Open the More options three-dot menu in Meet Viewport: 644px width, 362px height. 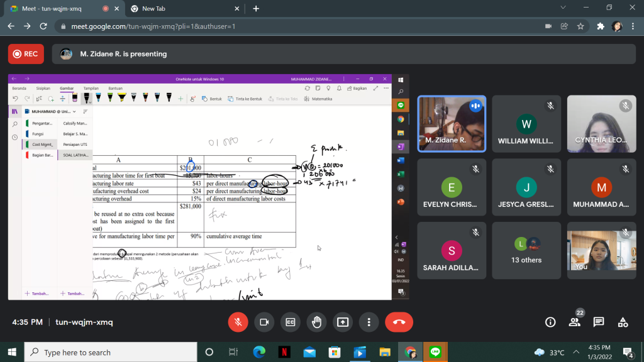click(369, 322)
